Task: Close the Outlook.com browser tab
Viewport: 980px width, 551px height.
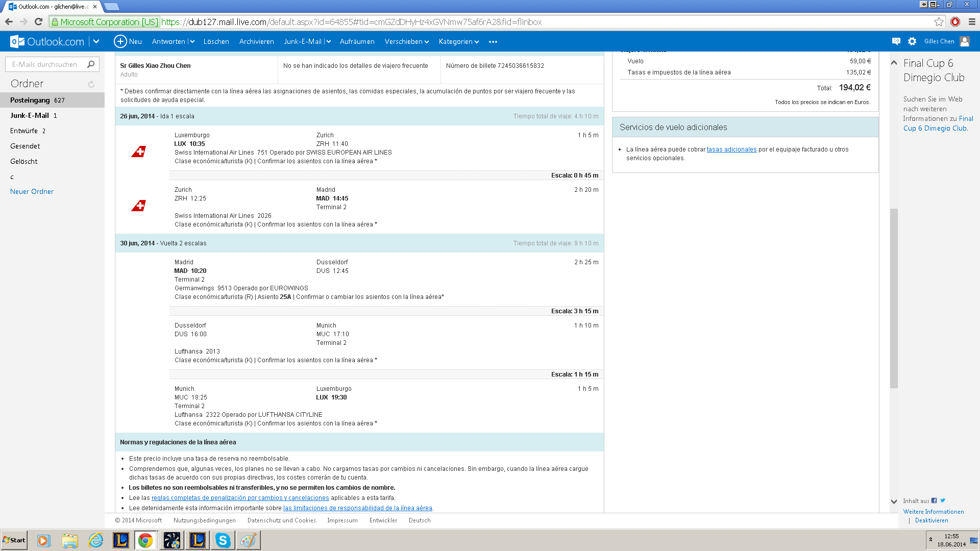Action: (95, 7)
